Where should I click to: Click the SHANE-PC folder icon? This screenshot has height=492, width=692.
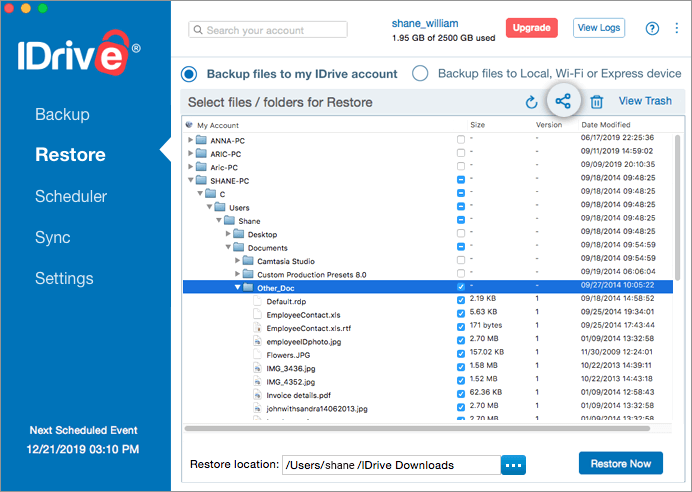pos(201,180)
